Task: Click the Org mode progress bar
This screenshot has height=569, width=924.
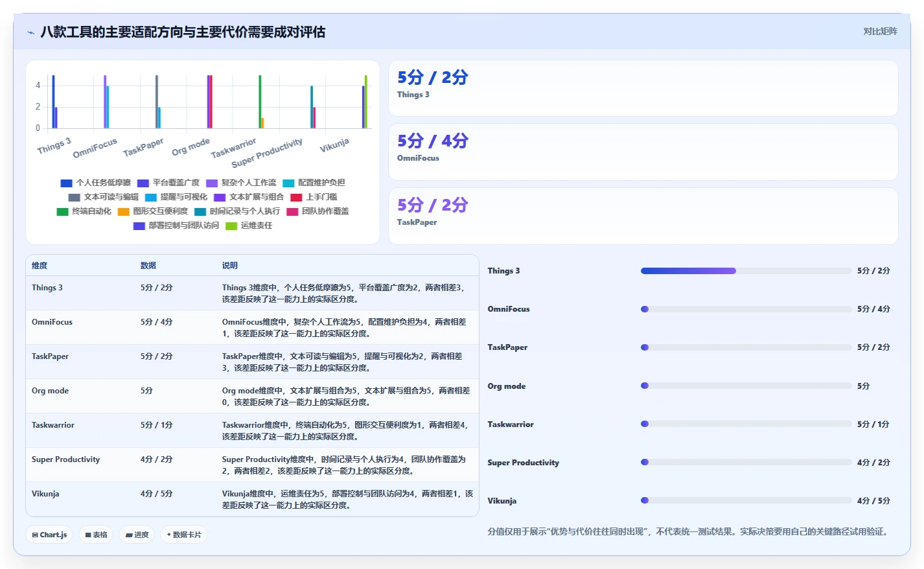Action: [746, 386]
